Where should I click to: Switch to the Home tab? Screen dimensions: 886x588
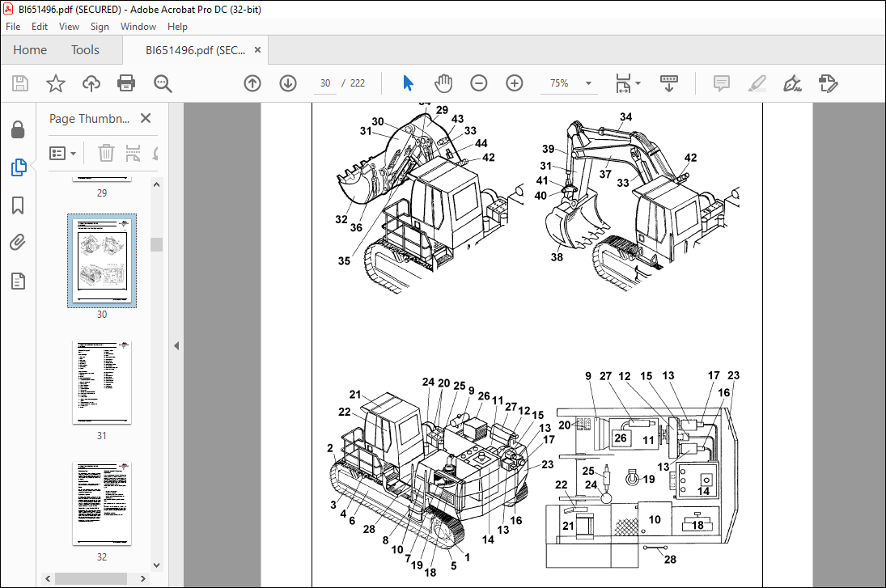pos(30,49)
